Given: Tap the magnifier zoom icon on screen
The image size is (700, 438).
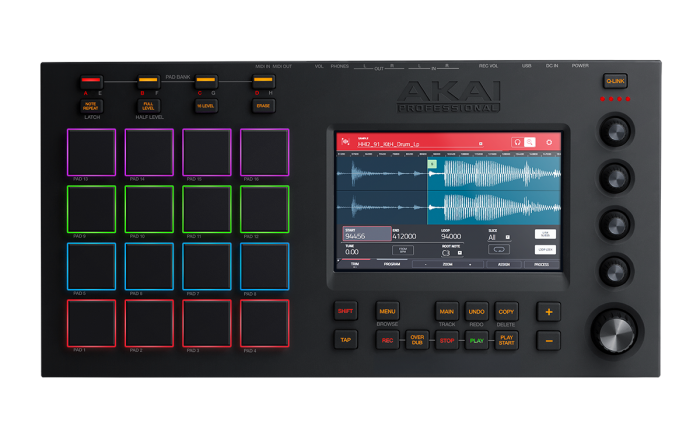Looking at the screenshot, I should (x=529, y=142).
